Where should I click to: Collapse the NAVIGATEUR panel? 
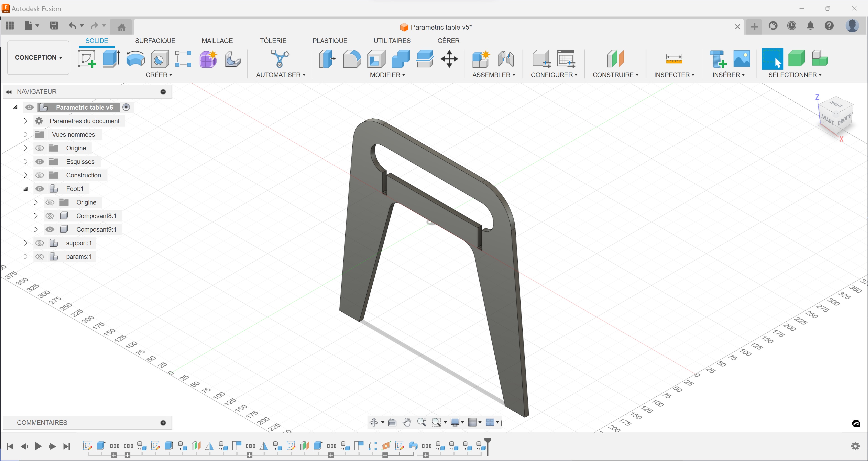9,92
